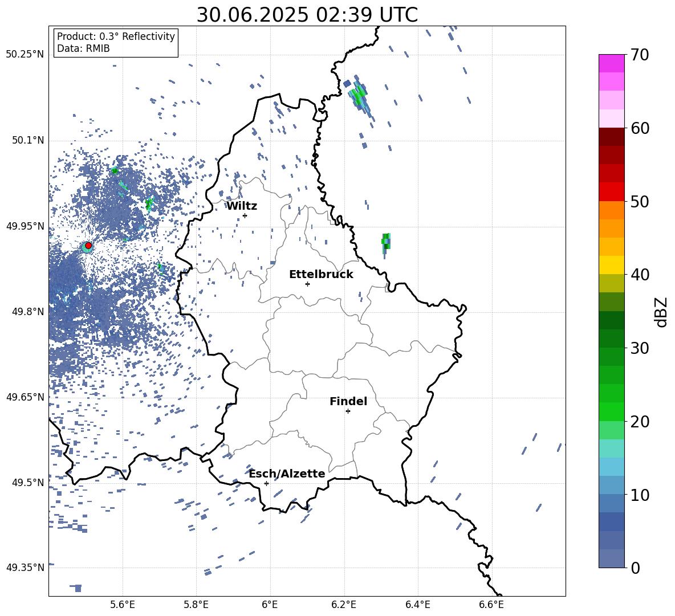Click the 50.25°N latitude label
Viewport: 675px width, 616px height.
25,55
